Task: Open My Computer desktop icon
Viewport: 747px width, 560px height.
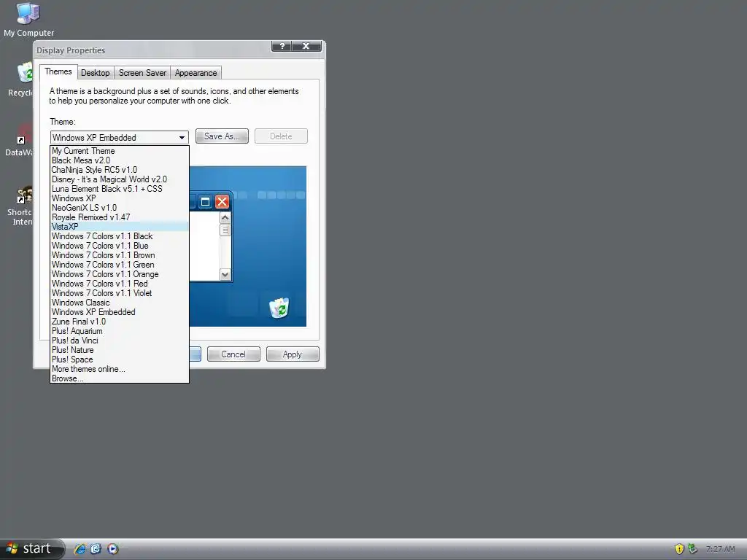Action: click(28, 20)
